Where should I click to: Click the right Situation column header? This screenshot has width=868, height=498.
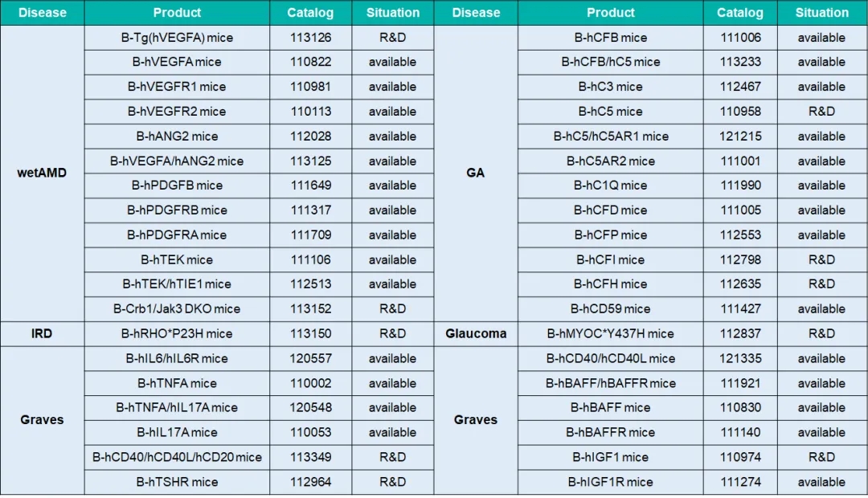click(821, 13)
